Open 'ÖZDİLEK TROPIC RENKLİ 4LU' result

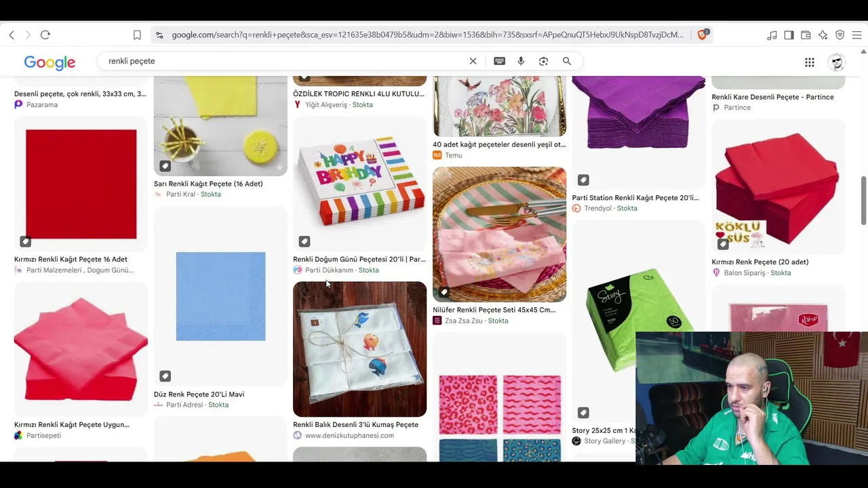pos(359,94)
